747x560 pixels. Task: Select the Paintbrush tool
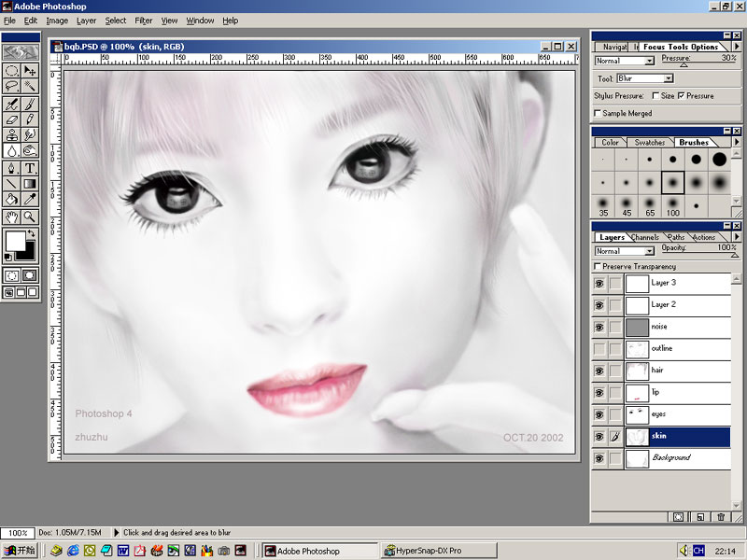[x=30, y=104]
